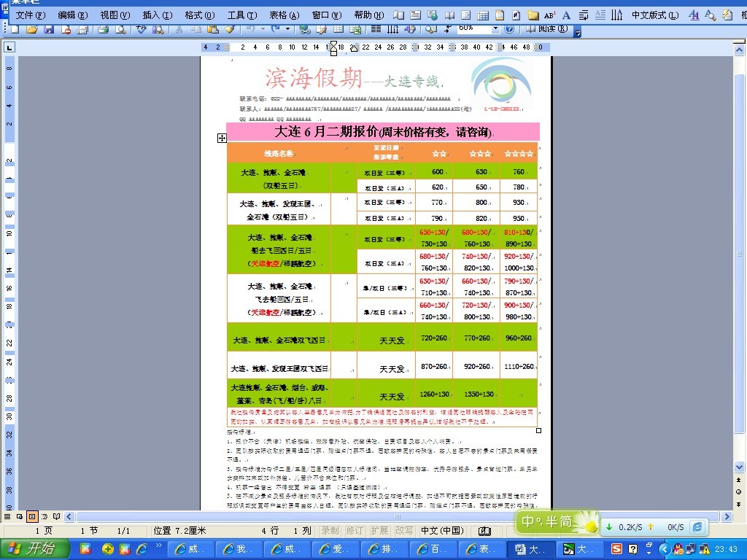Viewport: 747px width, 560px height.
Task: Switch to Print layout view button
Action: point(32,516)
